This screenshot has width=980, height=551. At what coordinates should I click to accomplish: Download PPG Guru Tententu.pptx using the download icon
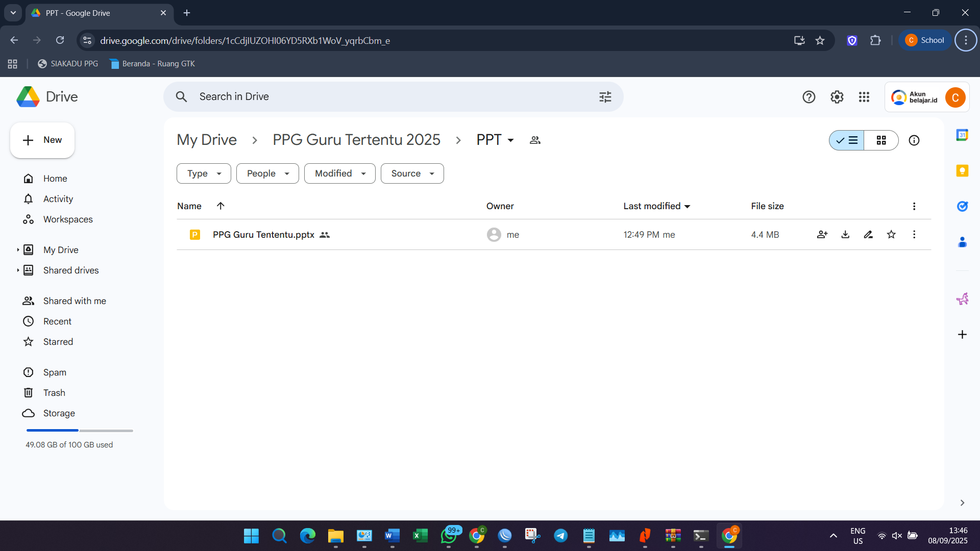(845, 235)
